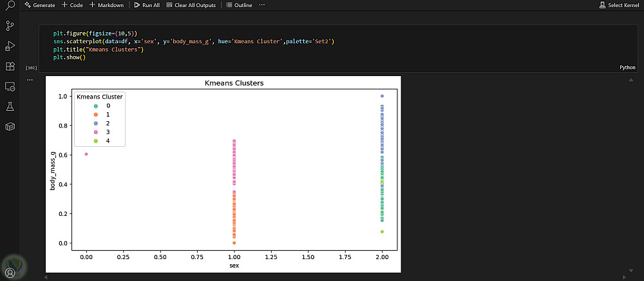Click the package cube icon in sidebar

pos(10,126)
